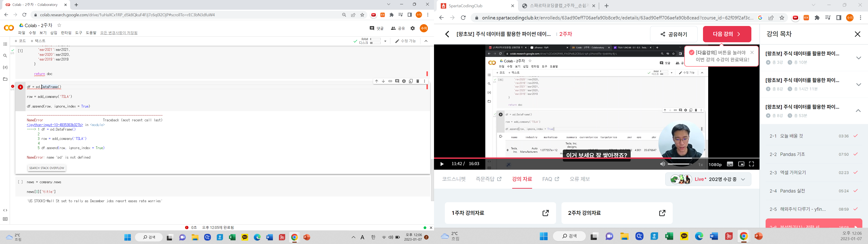Open 2주차 강의자료 card
868x244 pixels.
click(x=617, y=213)
